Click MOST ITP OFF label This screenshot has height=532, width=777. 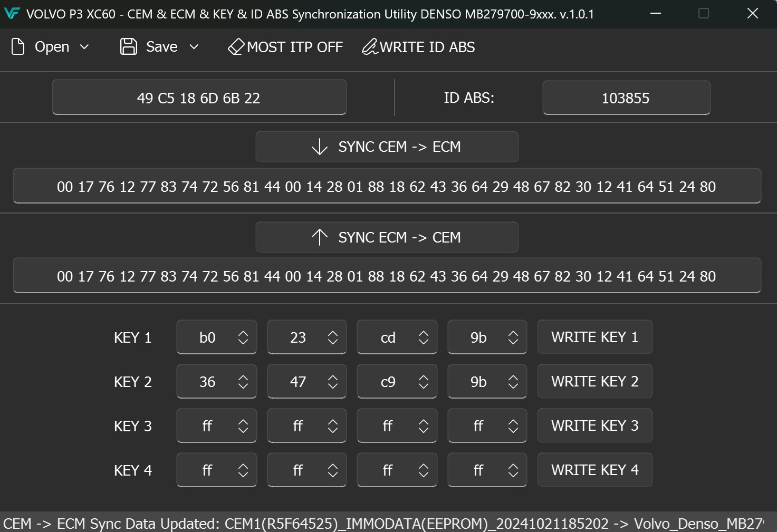pyautogui.click(x=295, y=47)
